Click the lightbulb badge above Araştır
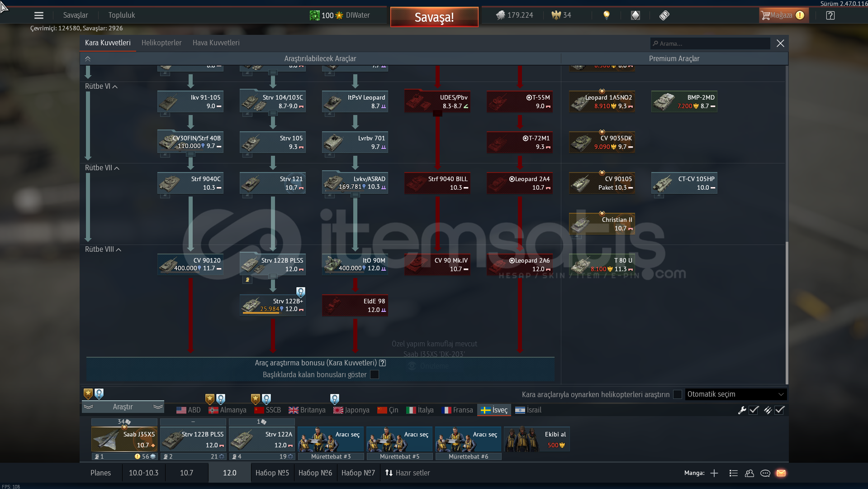Viewport: 868px width, 489px height. point(99,393)
